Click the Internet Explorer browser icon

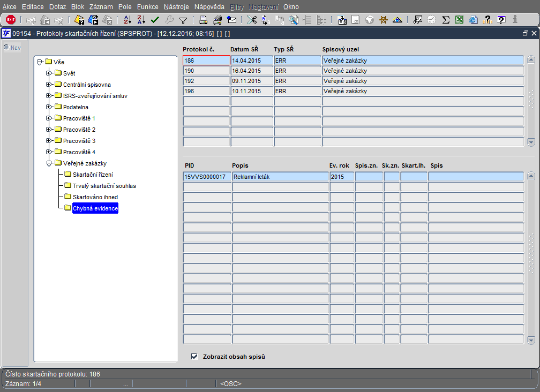pyautogui.click(x=474, y=20)
